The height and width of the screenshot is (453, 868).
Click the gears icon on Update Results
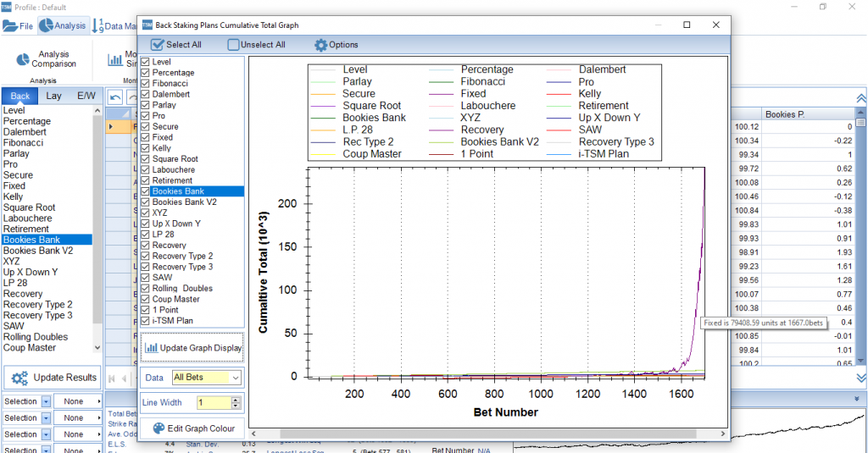click(19, 378)
